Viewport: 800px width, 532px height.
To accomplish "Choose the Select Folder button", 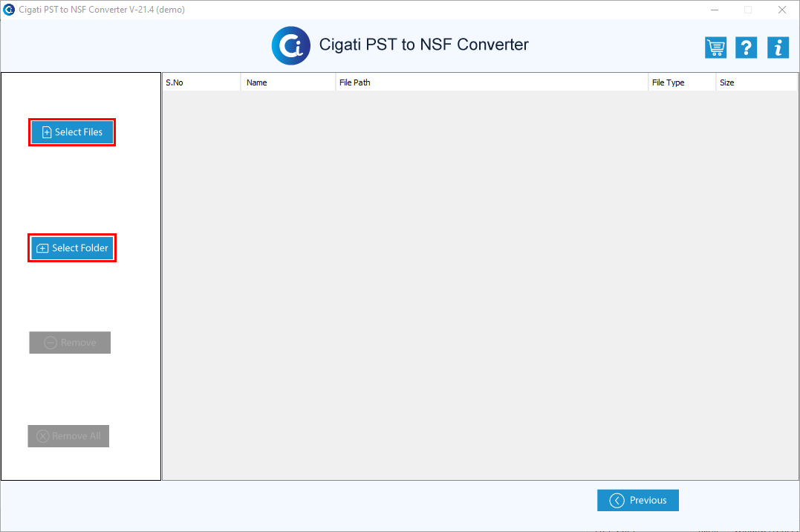I will click(72, 248).
